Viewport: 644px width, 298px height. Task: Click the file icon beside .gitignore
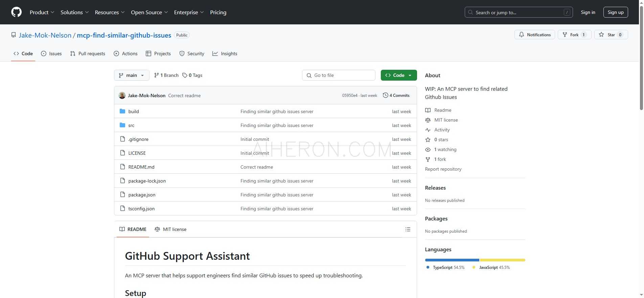pos(122,139)
